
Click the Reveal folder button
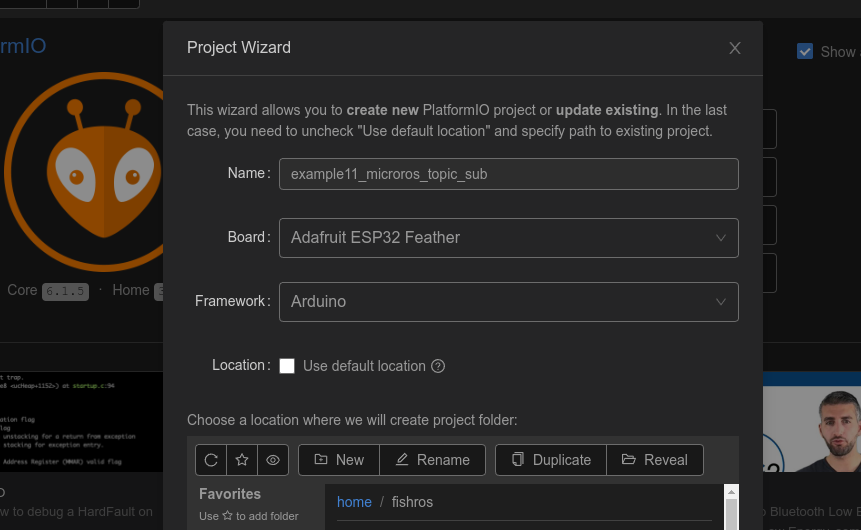click(655, 460)
